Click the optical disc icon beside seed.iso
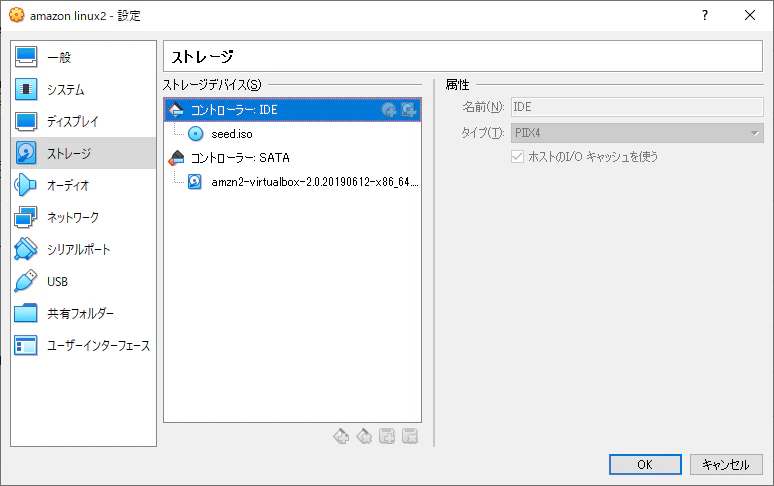 pos(195,134)
